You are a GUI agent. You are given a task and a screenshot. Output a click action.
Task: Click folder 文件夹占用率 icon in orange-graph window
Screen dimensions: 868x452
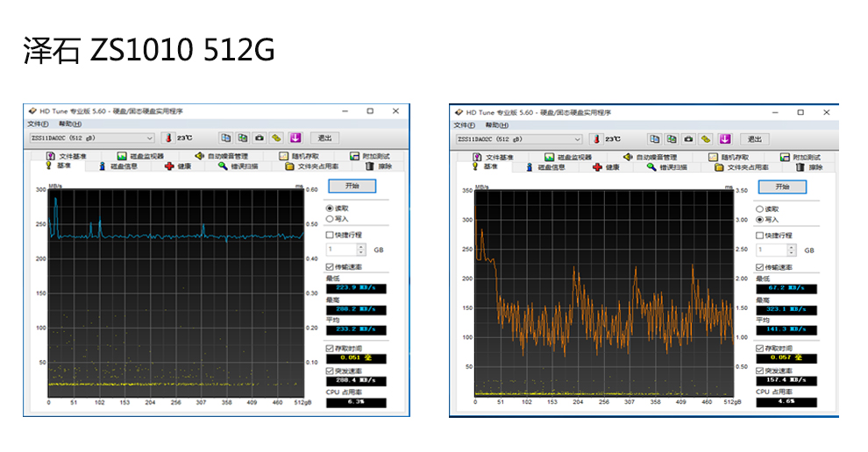click(x=719, y=167)
